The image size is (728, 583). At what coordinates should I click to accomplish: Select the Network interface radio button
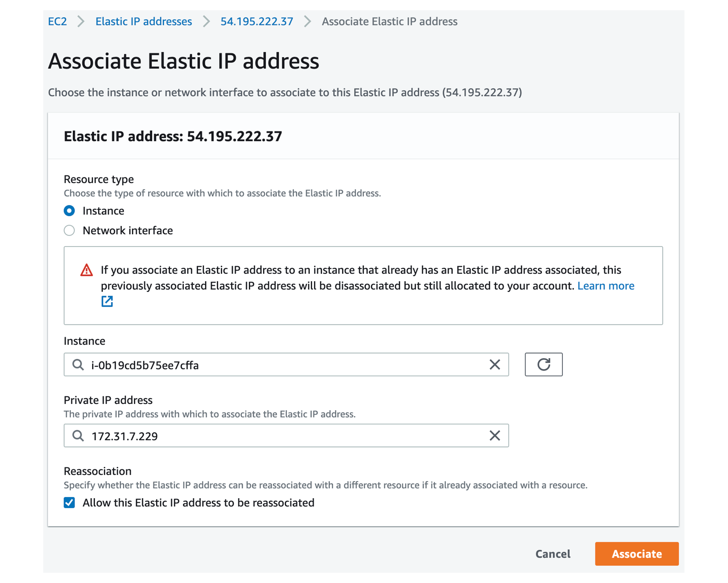[69, 230]
